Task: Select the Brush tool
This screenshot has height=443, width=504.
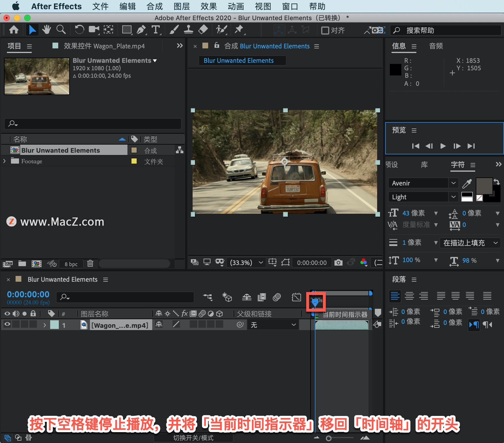Action: (174, 30)
